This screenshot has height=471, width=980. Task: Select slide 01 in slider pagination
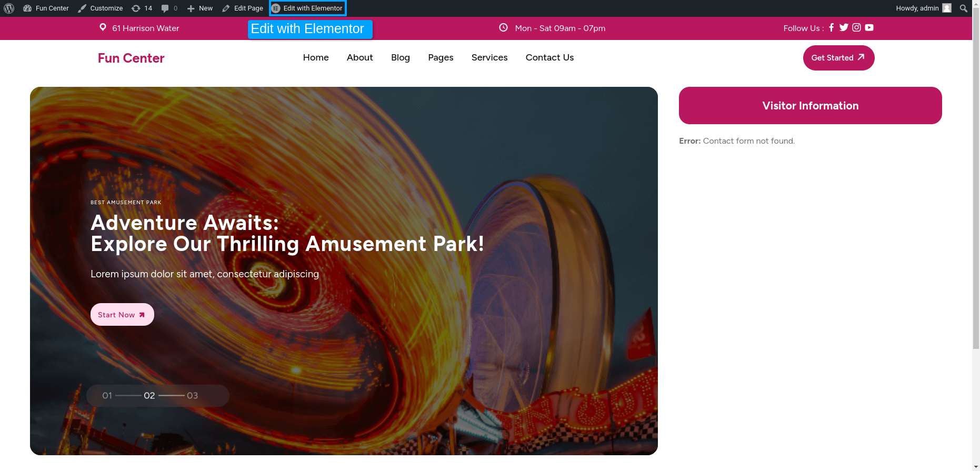[107, 396]
